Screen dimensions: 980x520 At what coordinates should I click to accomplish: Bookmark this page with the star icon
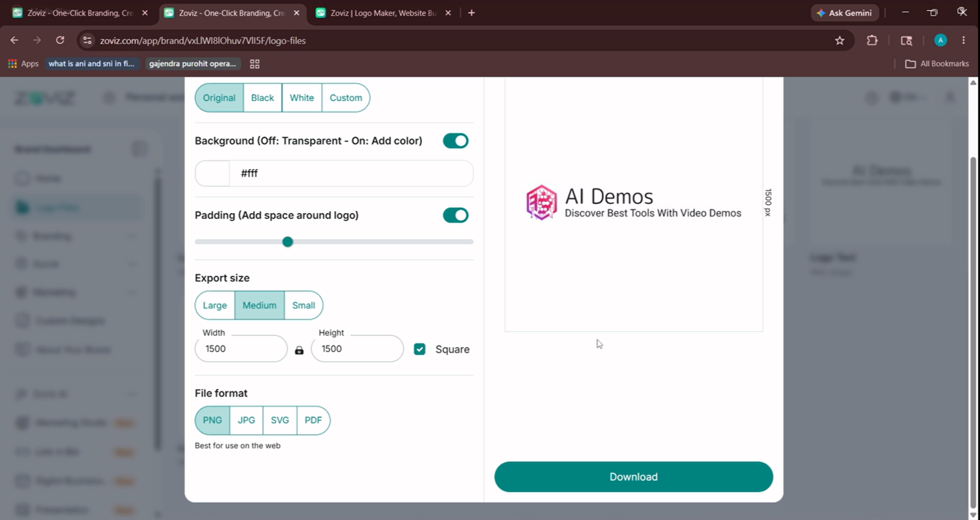(x=840, y=40)
